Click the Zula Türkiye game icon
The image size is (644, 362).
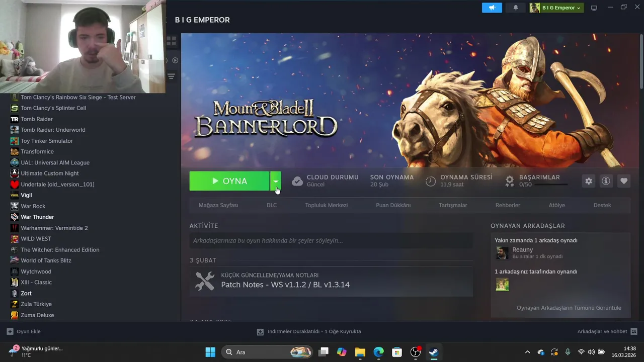click(x=15, y=304)
